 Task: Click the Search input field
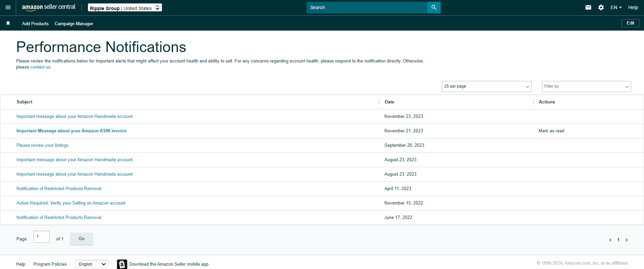coord(367,7)
